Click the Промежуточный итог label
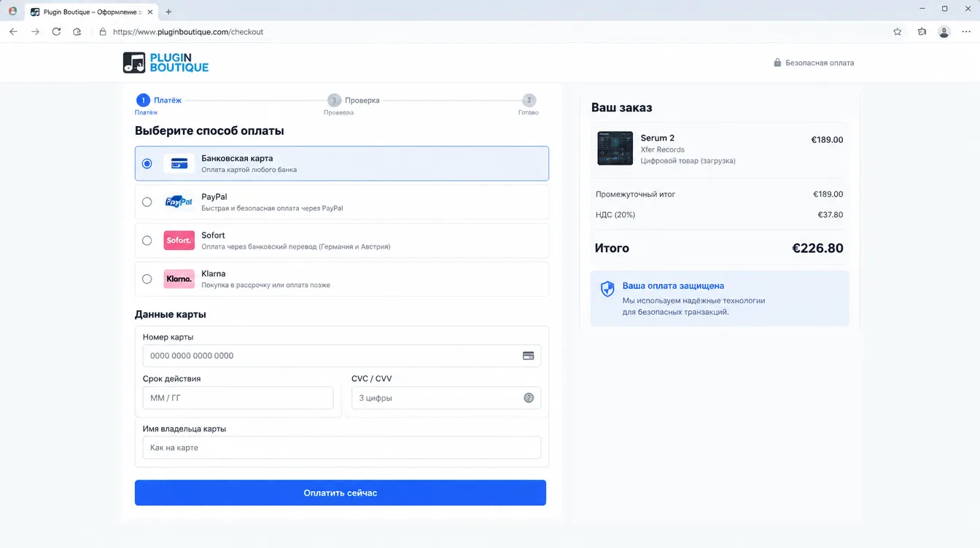The image size is (980, 548). click(635, 195)
